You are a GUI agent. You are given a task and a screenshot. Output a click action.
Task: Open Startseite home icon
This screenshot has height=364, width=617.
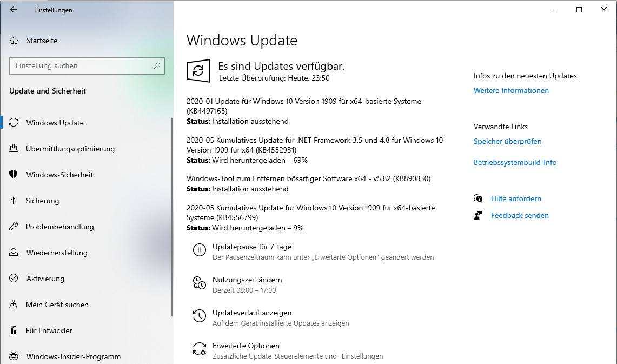tap(14, 41)
